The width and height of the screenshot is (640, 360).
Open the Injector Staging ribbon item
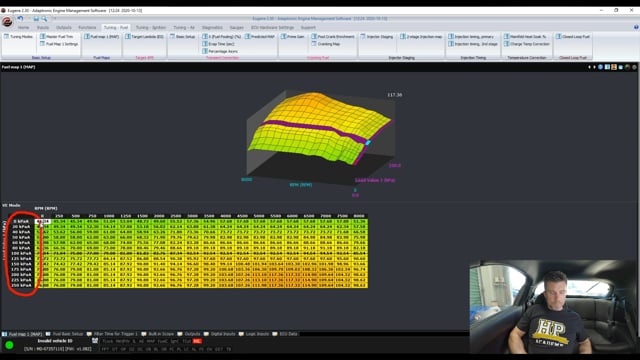[377, 37]
